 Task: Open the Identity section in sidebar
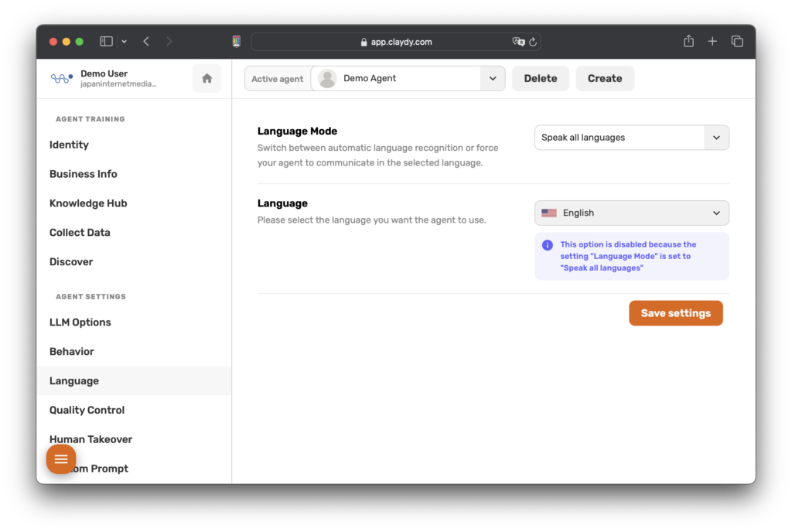point(69,145)
